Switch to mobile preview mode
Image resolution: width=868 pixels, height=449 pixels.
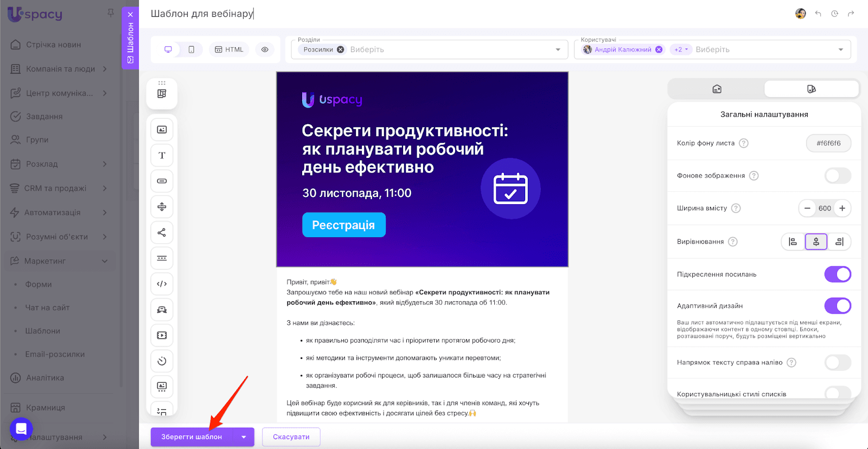coord(192,49)
